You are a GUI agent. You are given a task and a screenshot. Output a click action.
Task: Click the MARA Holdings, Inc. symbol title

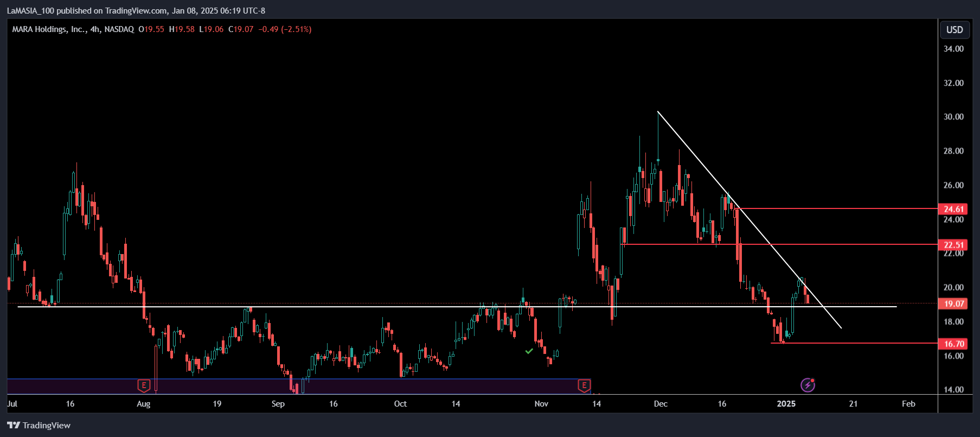[x=49, y=29]
